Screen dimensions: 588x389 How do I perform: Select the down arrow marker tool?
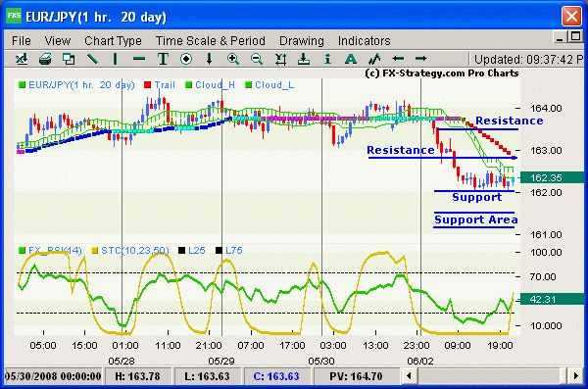click(x=210, y=59)
